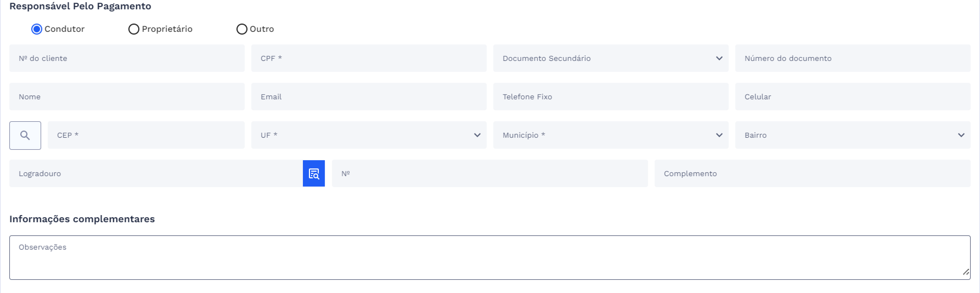Open the Município dropdown list
980x293 pixels.
610,135
